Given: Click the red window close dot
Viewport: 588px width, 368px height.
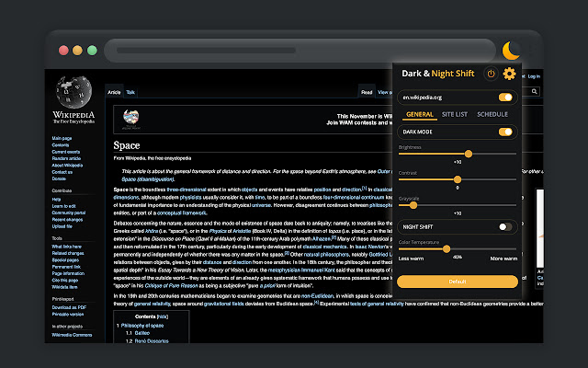Looking at the screenshot, I should pyautogui.click(x=63, y=51).
